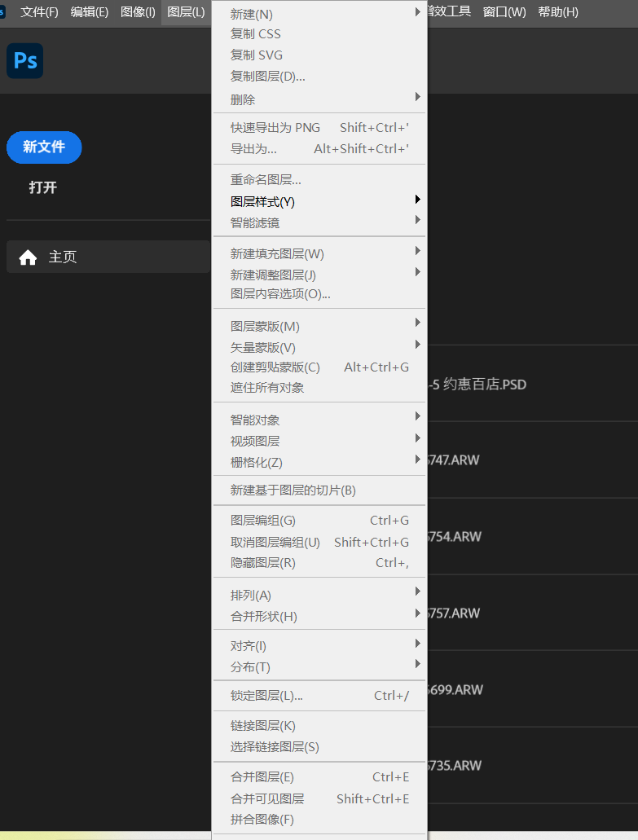The height and width of the screenshot is (840, 638).
Task: Choose 图层内容选项(O)... entry
Action: (x=319, y=294)
